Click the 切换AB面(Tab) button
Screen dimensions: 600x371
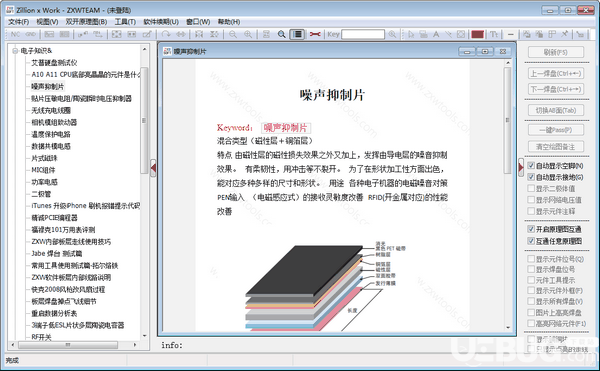pyautogui.click(x=556, y=110)
